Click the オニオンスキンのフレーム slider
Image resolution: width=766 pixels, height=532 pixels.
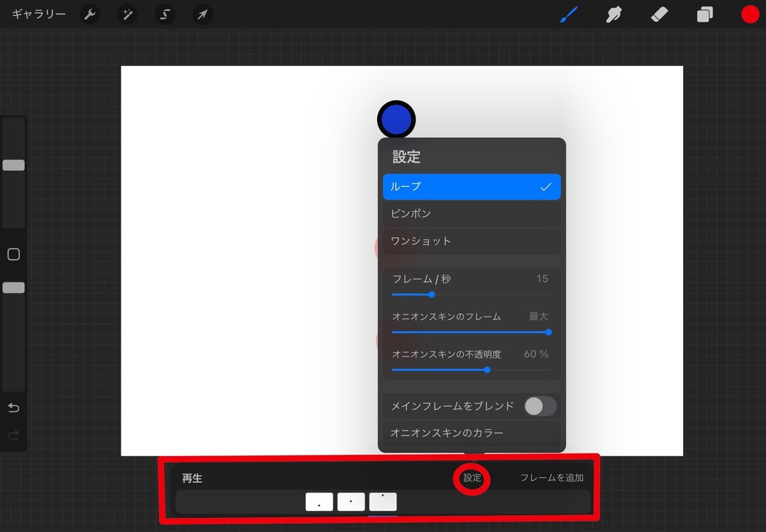tap(472, 332)
